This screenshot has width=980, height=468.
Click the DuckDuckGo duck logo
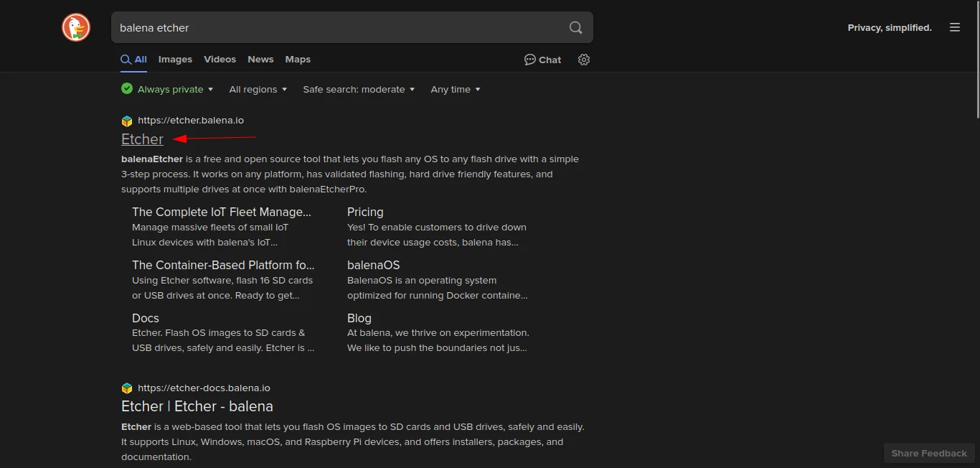pyautogui.click(x=76, y=27)
